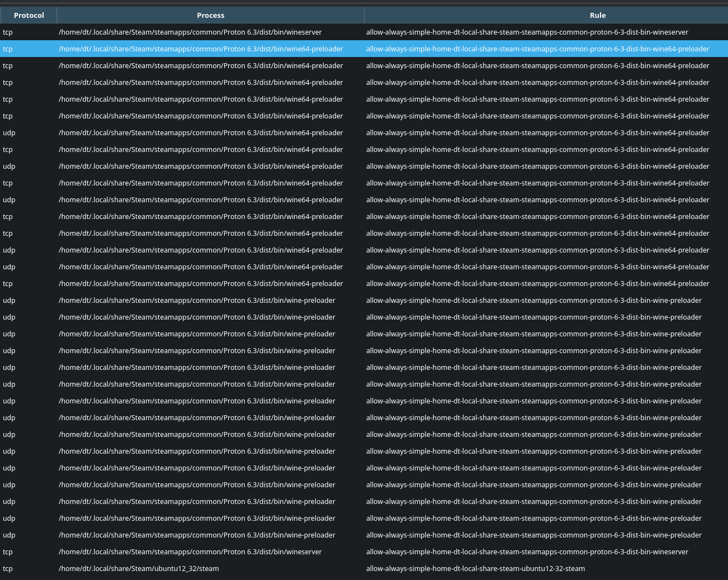This screenshot has width=728, height=580.
Task: Sort the table by the Process column
Action: [x=210, y=15]
